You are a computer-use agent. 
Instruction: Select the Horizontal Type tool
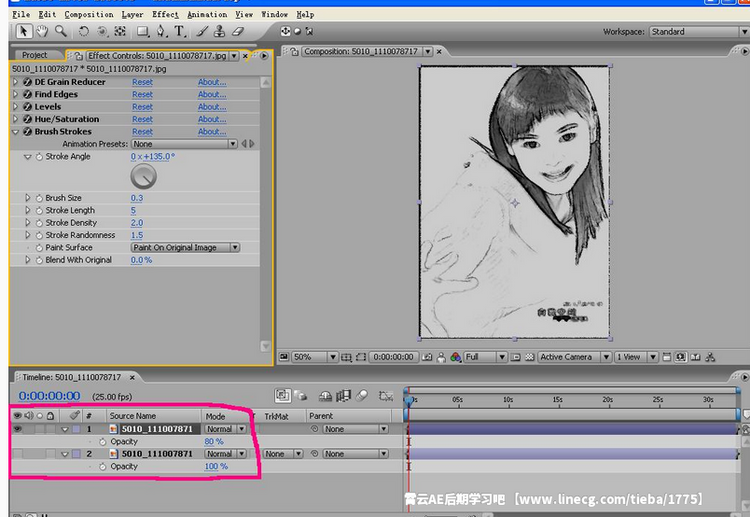180,32
